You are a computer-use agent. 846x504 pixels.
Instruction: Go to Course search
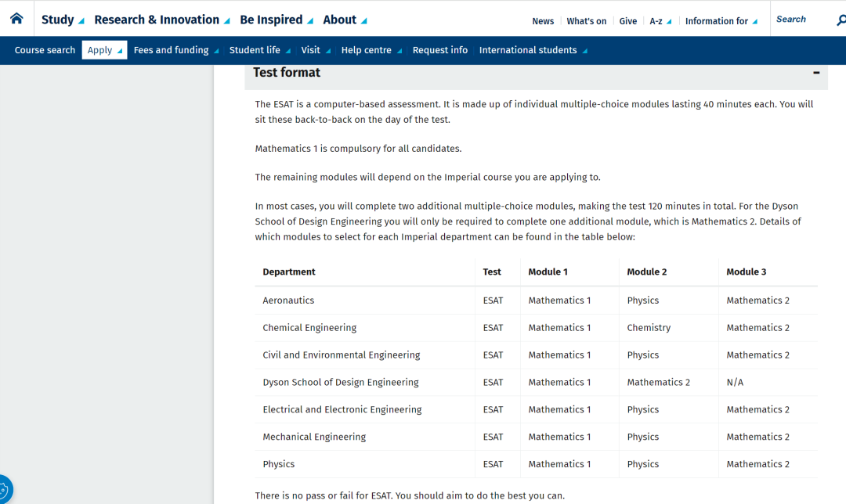[x=45, y=50]
